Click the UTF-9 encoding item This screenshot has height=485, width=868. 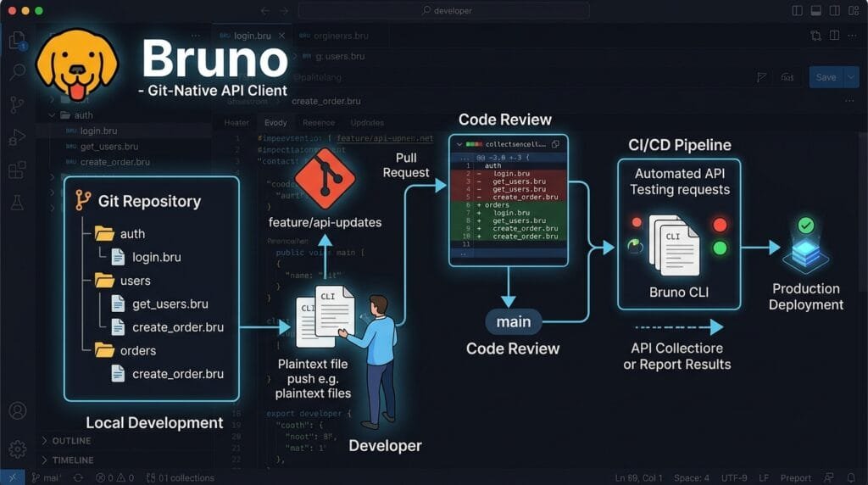733,477
